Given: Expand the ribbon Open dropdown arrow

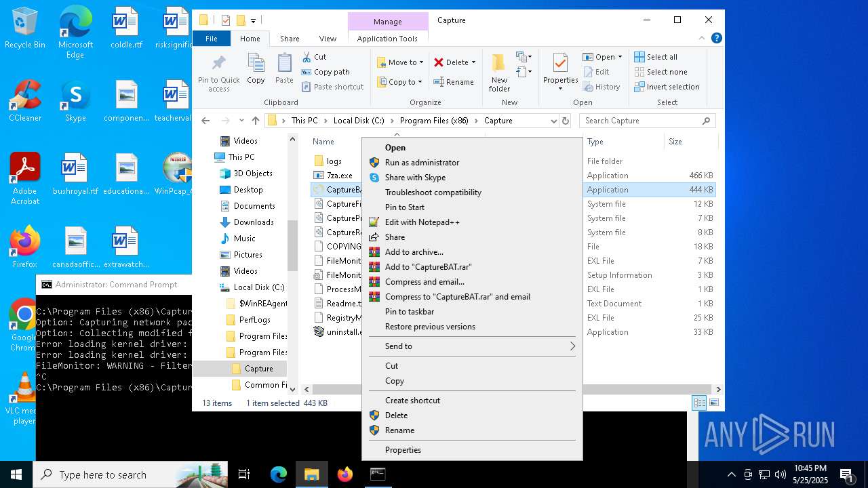Looking at the screenshot, I should coord(620,57).
